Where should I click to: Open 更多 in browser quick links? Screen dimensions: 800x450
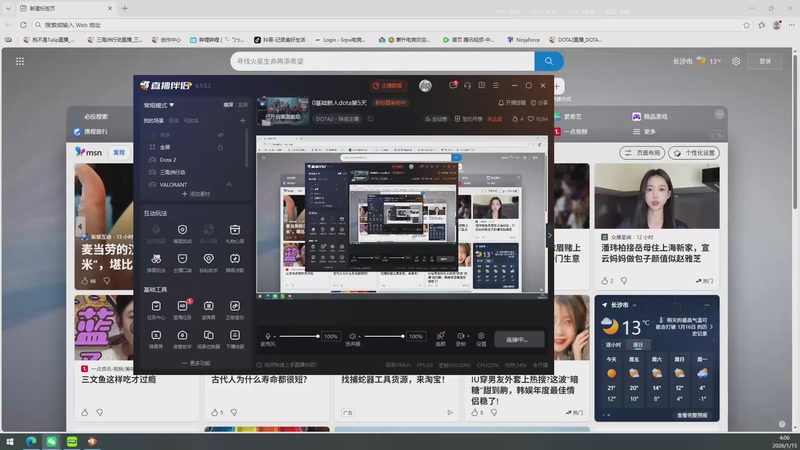pos(644,132)
